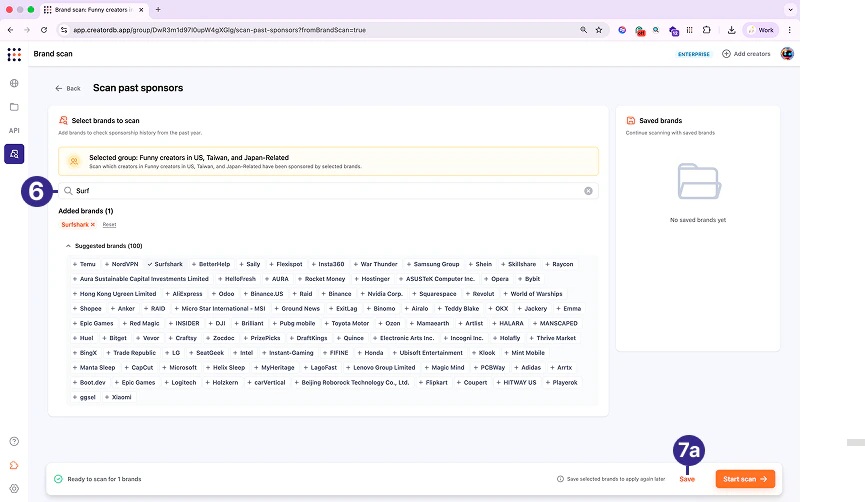This screenshot has height=502, width=865.
Task: Open the tab list dropdown arrow
Action: pos(790,9)
